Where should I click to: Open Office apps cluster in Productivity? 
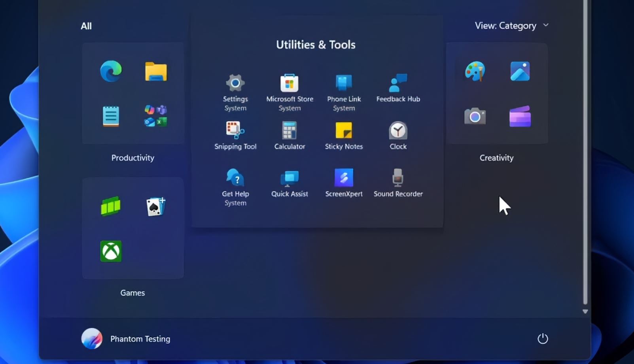pos(156,116)
